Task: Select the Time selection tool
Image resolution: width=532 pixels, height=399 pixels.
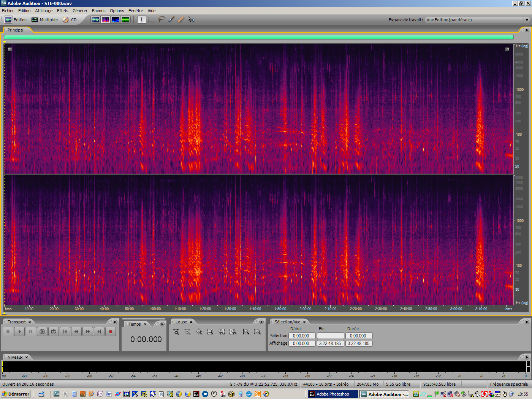Action: pyautogui.click(x=141, y=19)
